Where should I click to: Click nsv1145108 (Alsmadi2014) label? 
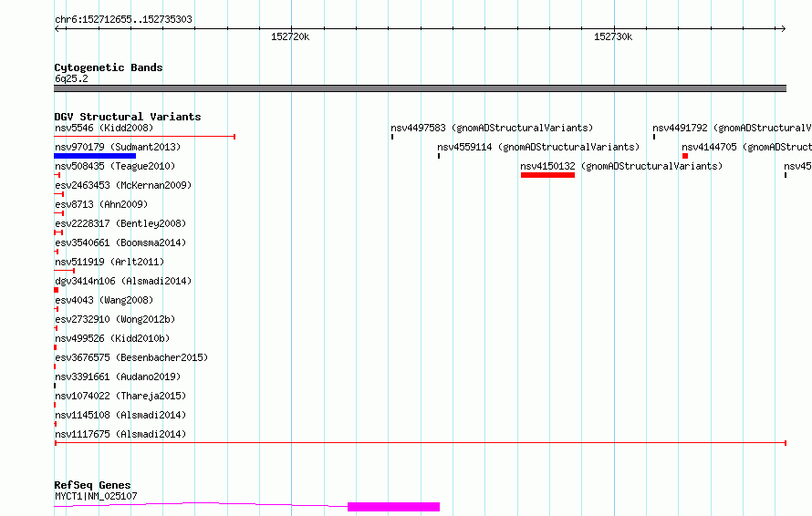click(x=120, y=415)
